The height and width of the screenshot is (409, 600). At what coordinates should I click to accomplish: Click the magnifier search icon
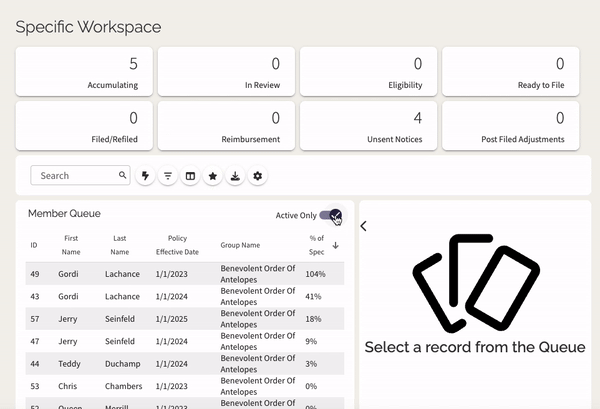[122, 175]
